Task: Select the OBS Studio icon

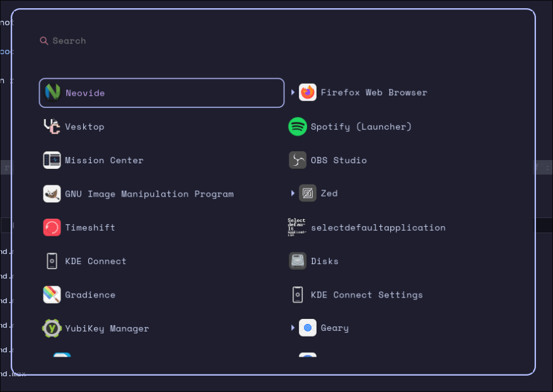Action: (297, 160)
